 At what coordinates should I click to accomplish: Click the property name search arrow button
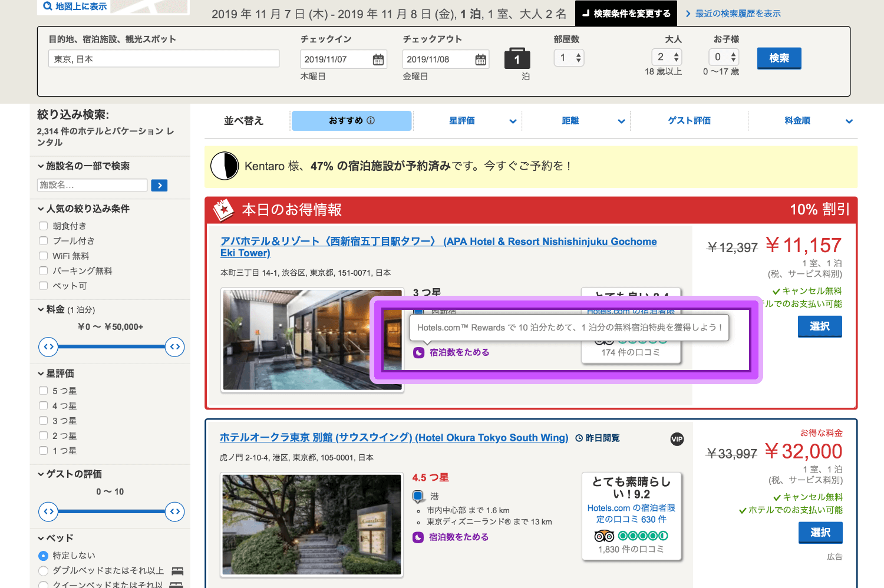(159, 186)
